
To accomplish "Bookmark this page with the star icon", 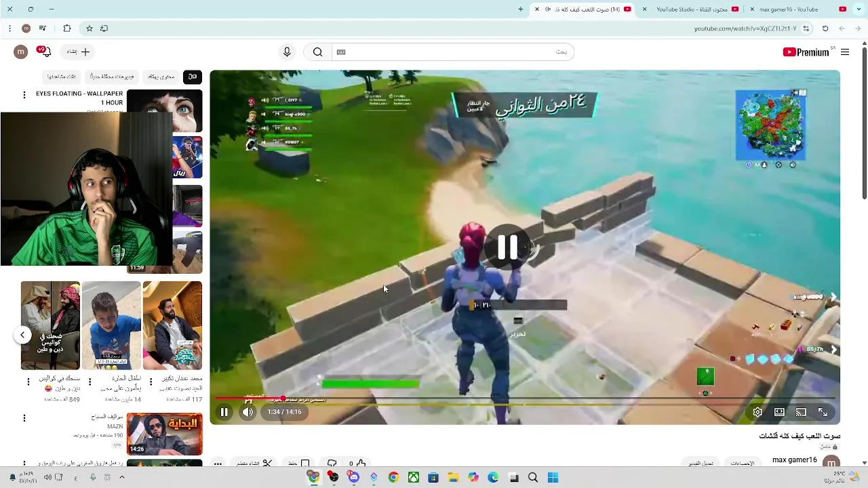I will [89, 28].
